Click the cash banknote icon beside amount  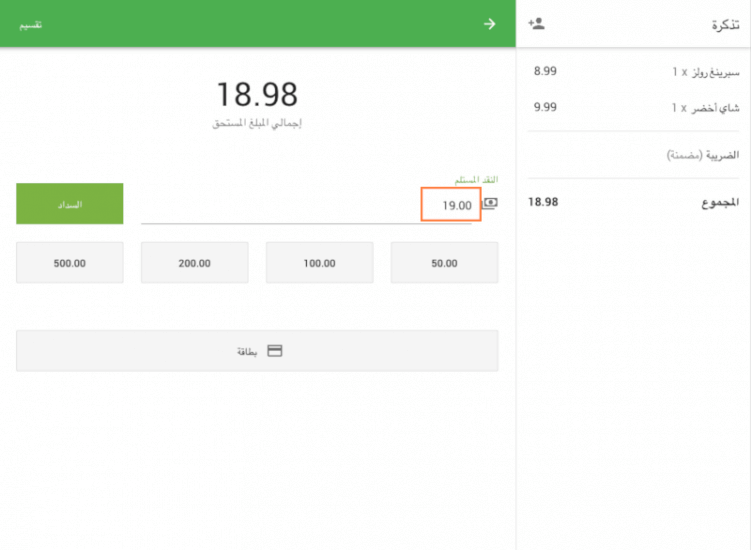coord(489,204)
